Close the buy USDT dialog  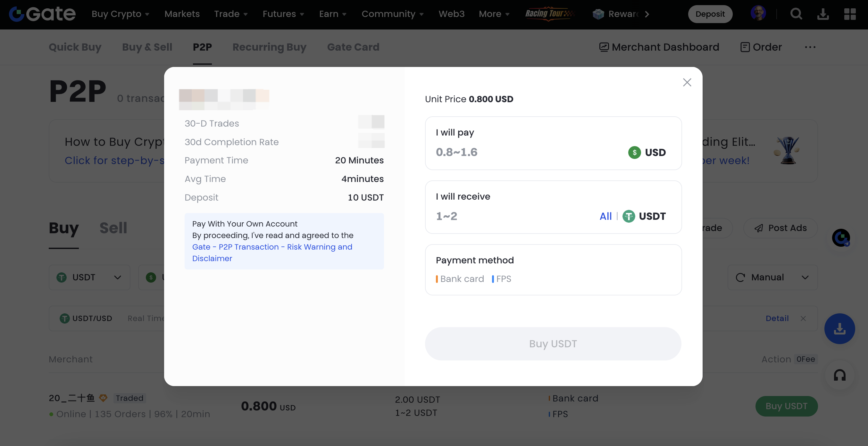point(687,83)
